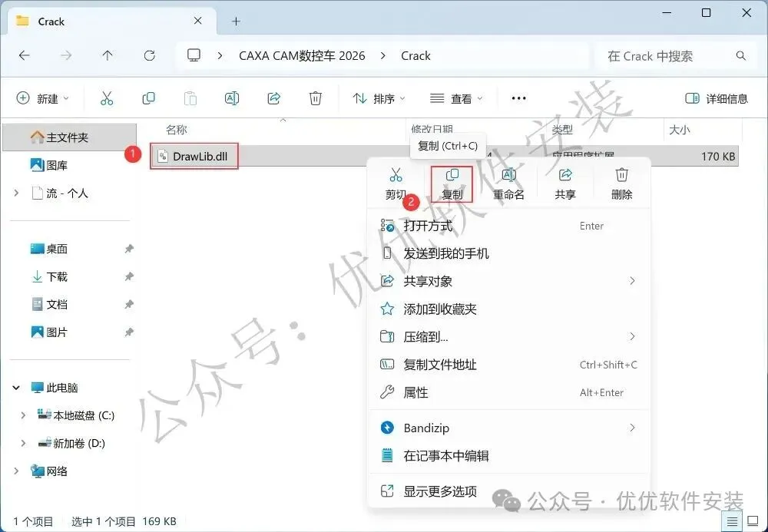This screenshot has width=768, height=532.
Task: Choose 剪切 in the context menu
Action: (396, 184)
